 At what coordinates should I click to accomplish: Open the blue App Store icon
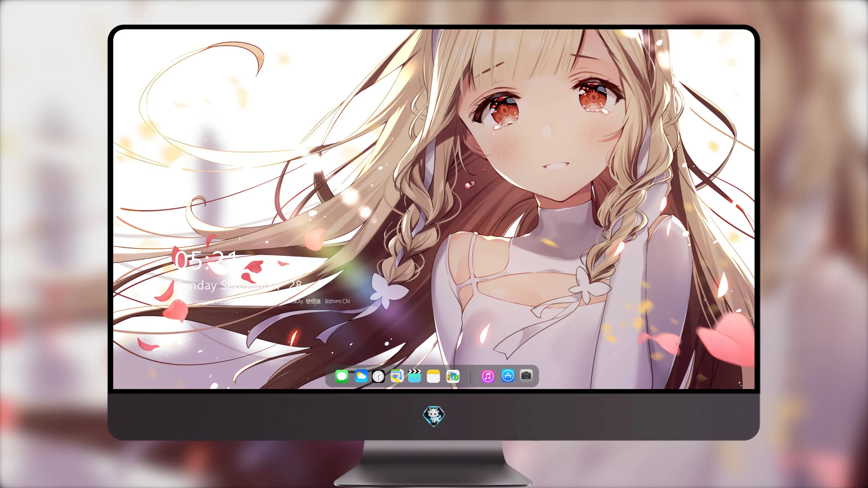508,375
